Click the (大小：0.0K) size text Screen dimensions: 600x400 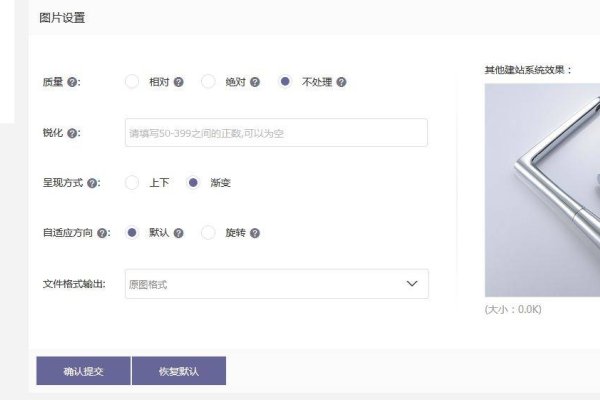[513, 309]
